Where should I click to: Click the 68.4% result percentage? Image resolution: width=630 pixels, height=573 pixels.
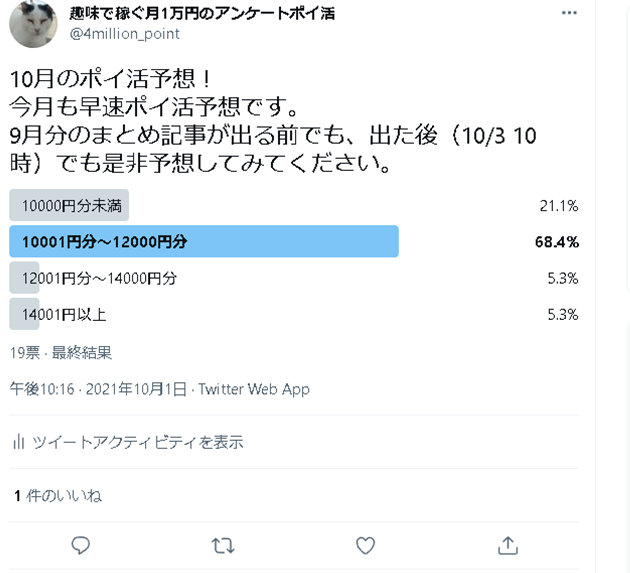[x=557, y=242]
